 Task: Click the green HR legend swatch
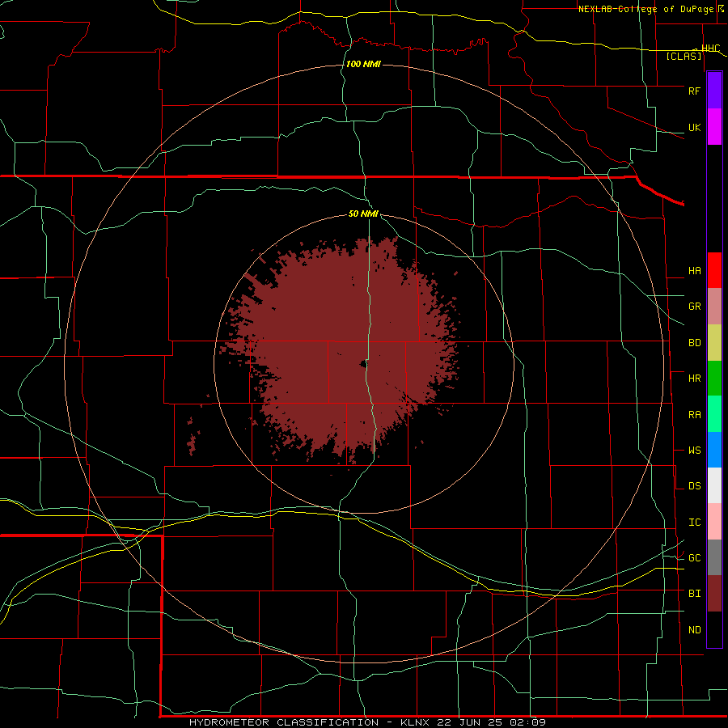click(x=714, y=379)
